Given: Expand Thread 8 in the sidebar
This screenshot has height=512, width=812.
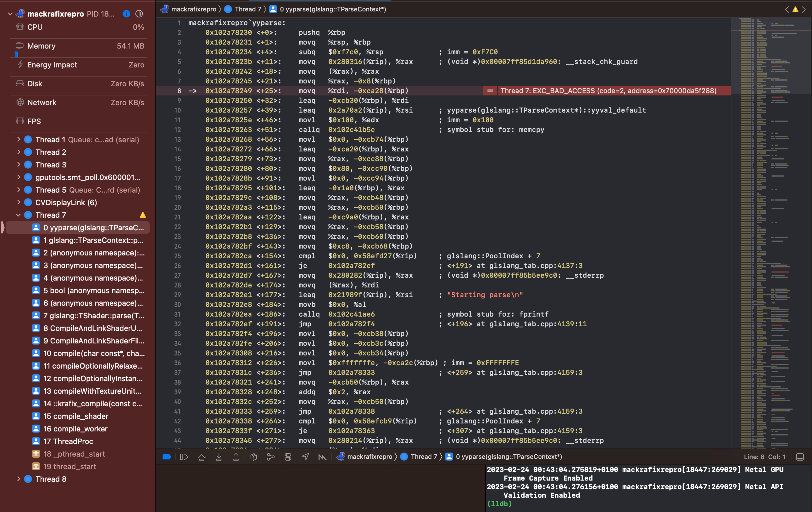Looking at the screenshot, I should tap(19, 479).
